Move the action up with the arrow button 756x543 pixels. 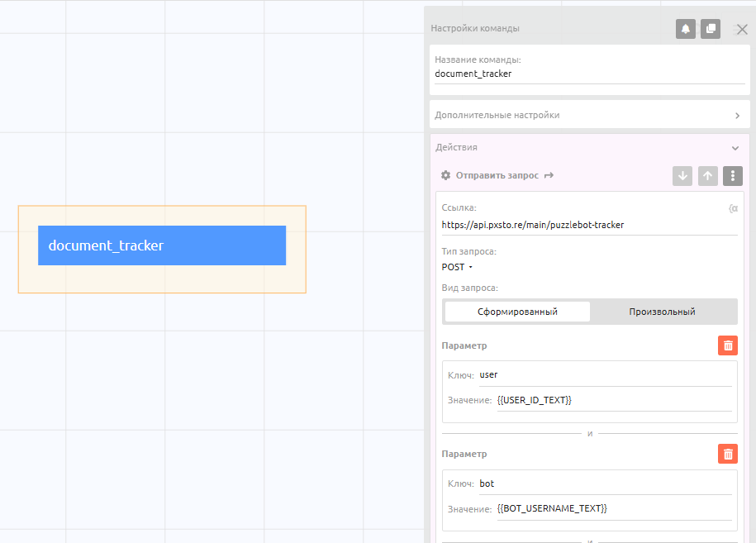tap(707, 176)
